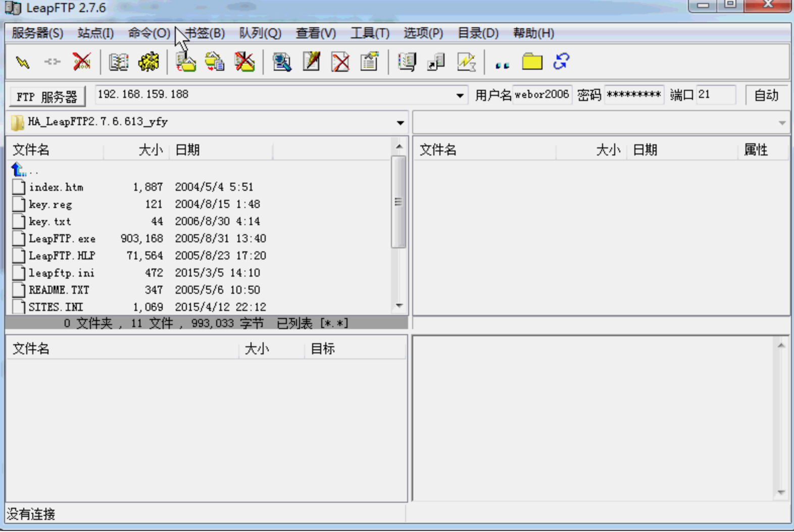This screenshot has height=532, width=794.
Task: Open the 命令(O) menu
Action: 149,33
